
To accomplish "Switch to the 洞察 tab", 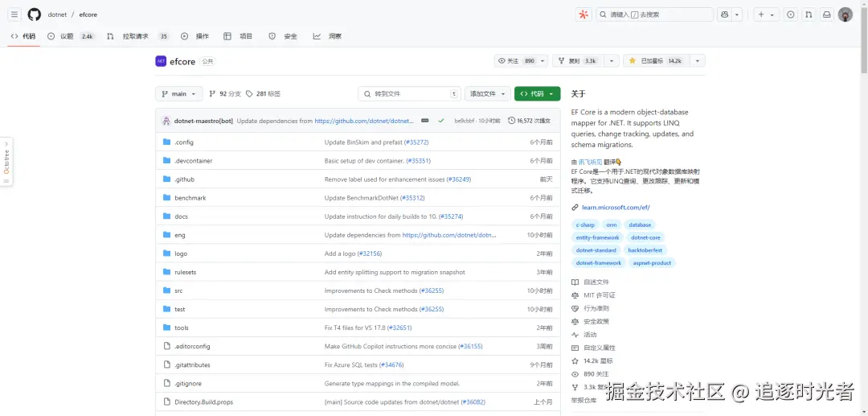I will (x=327, y=36).
